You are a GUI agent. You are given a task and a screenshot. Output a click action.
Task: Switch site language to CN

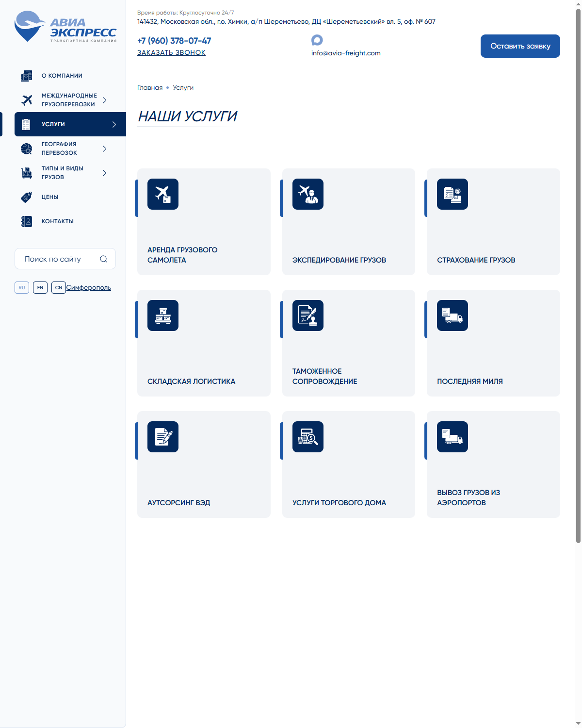(59, 288)
